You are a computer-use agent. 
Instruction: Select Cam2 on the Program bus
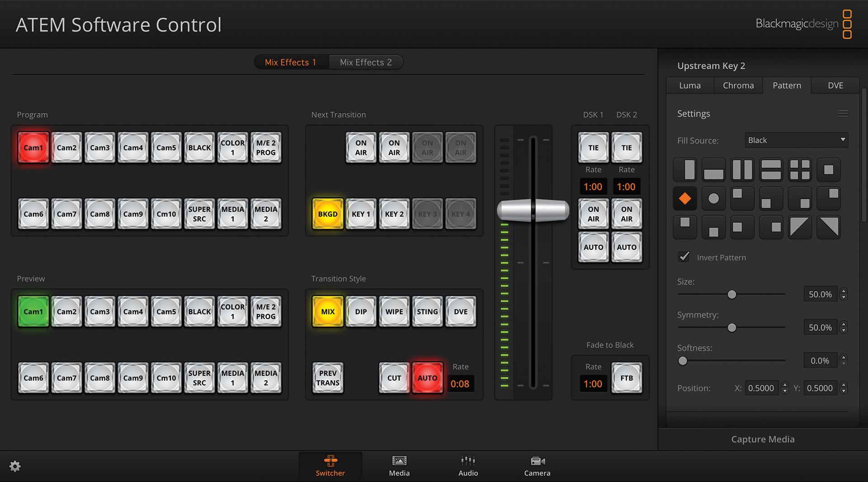(x=66, y=148)
